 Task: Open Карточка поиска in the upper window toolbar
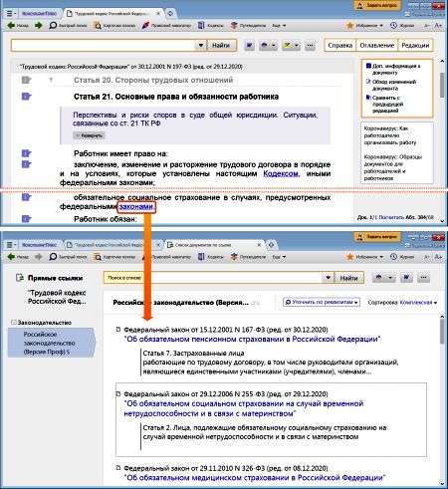[x=114, y=25]
